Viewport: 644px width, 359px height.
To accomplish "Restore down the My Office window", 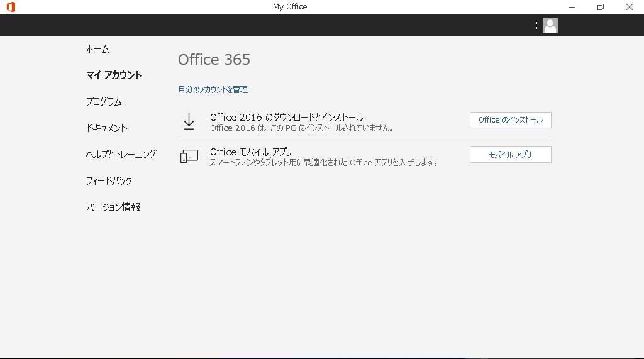I will (x=600, y=7).
